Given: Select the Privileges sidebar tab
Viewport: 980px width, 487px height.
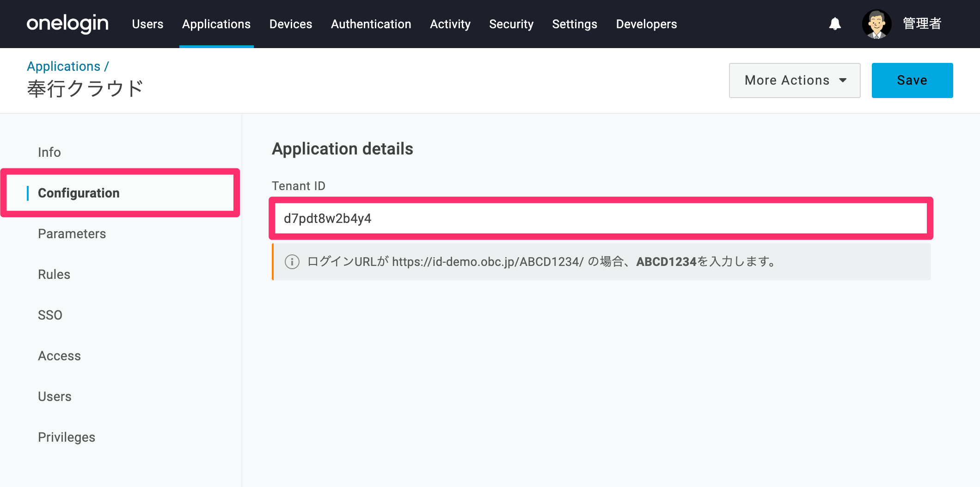Looking at the screenshot, I should (67, 437).
